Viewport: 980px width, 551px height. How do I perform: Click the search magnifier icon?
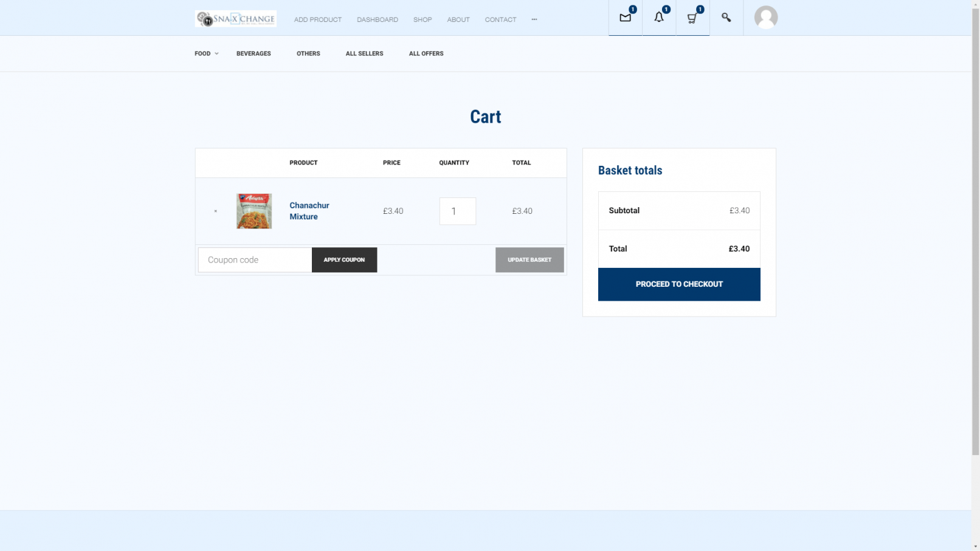[x=726, y=18]
